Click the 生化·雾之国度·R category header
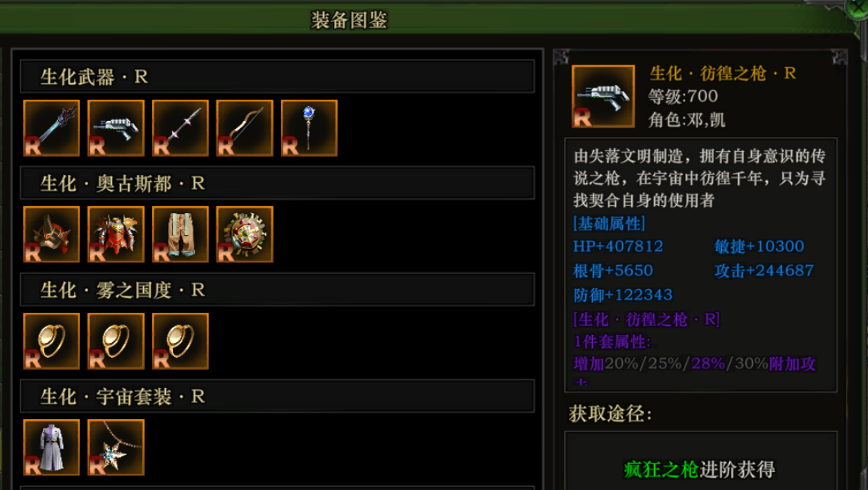Viewport: 868px width, 490px height. click(x=278, y=290)
